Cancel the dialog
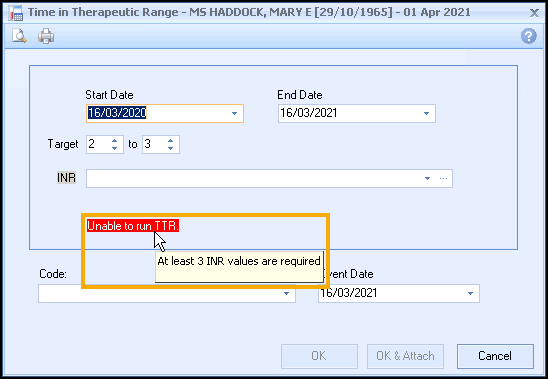Screen dimensions: 548x379 pyautogui.click(x=495, y=356)
